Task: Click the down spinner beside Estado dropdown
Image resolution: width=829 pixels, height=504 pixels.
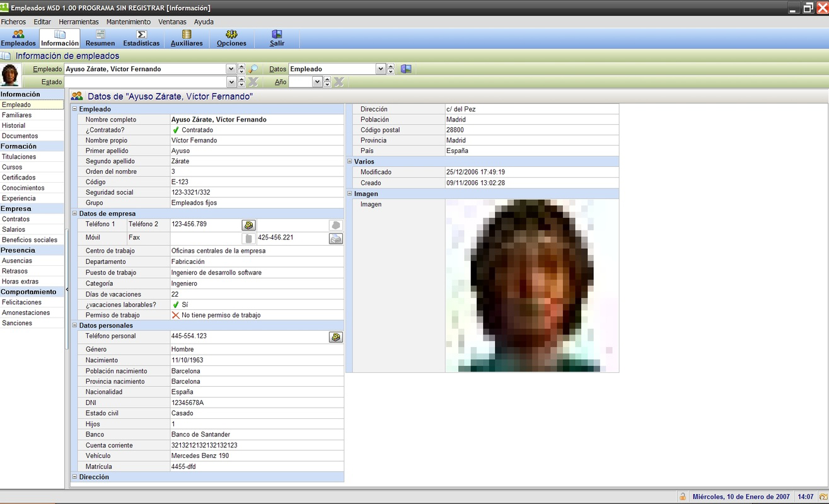Action: click(x=241, y=84)
